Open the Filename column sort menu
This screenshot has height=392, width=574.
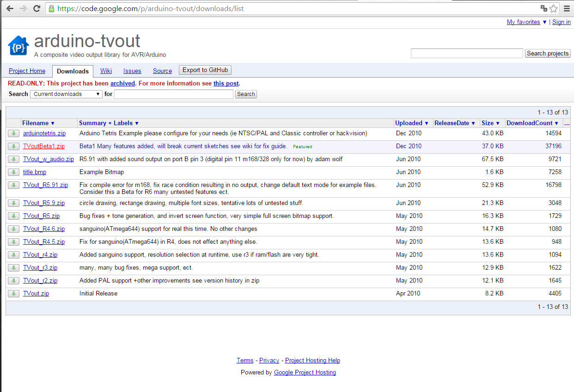click(x=39, y=123)
